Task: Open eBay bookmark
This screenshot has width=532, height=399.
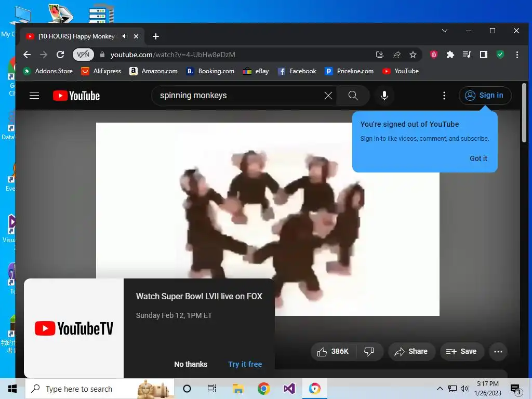Action: (256, 71)
